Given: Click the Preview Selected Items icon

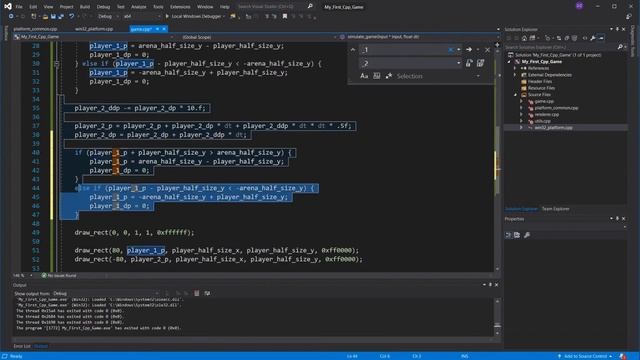Looking at the screenshot, I should (601, 38).
